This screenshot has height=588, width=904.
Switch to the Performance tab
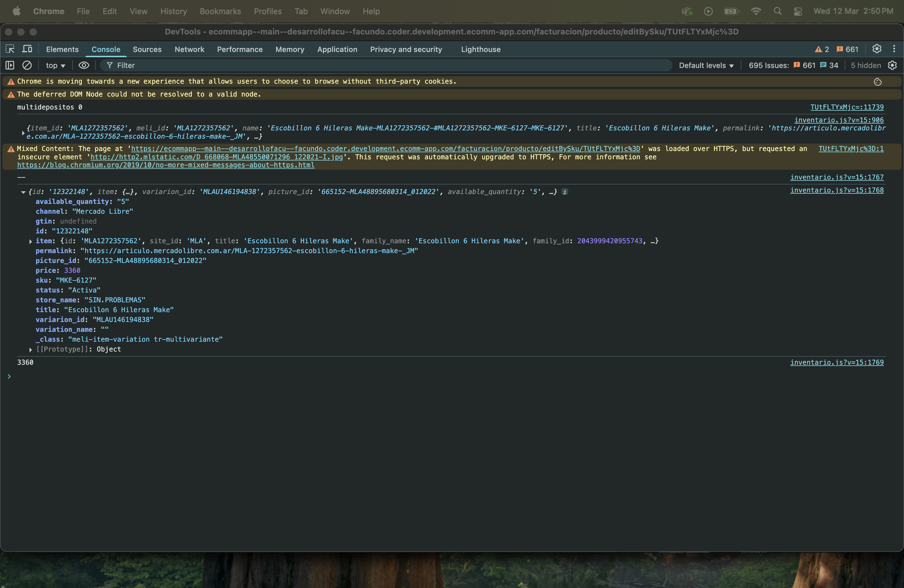click(x=240, y=50)
